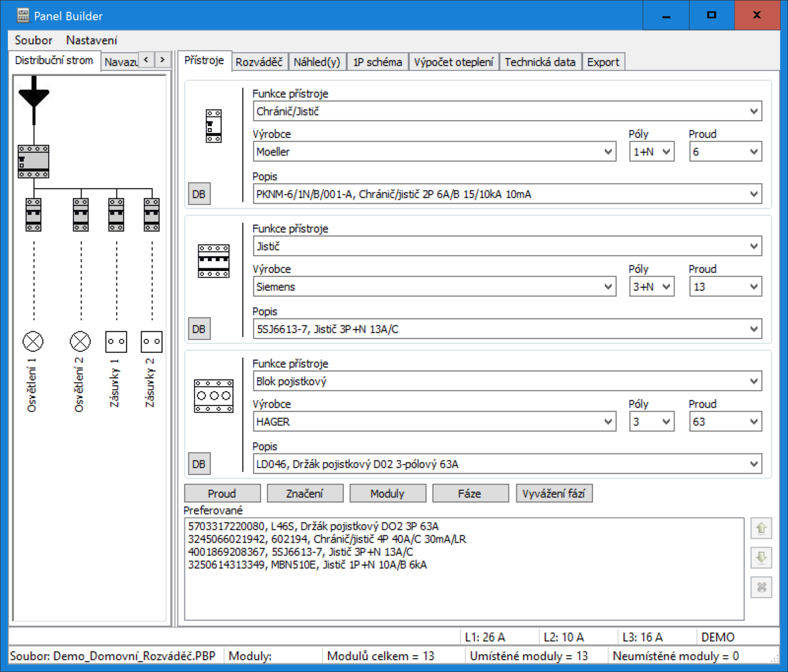This screenshot has height=672, width=788.
Task: Open Výrobce dropdown showing HAGER
Action: click(434, 422)
